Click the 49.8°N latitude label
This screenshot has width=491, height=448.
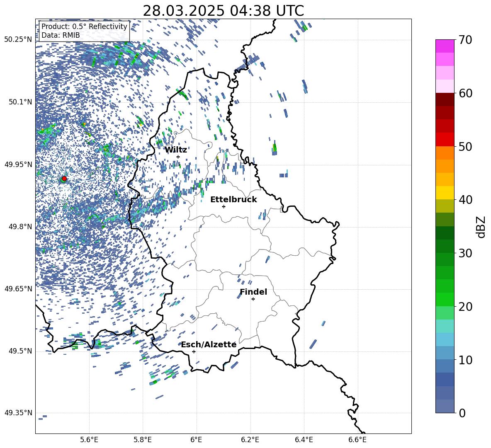pos(20,227)
